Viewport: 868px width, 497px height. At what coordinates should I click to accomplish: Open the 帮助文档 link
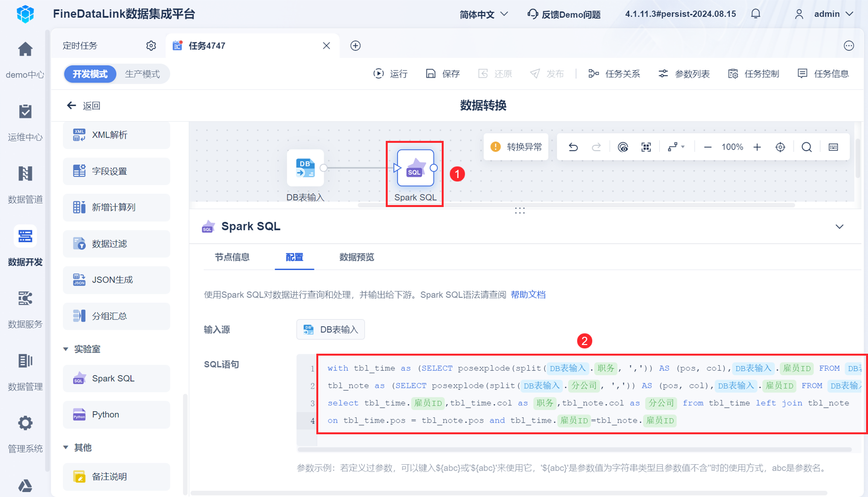point(528,295)
